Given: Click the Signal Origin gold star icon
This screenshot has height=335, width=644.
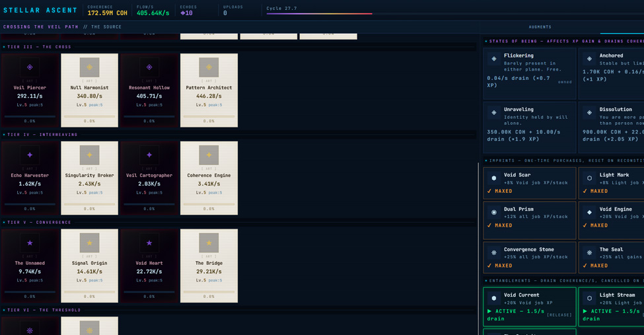Looking at the screenshot, I should (90, 243).
